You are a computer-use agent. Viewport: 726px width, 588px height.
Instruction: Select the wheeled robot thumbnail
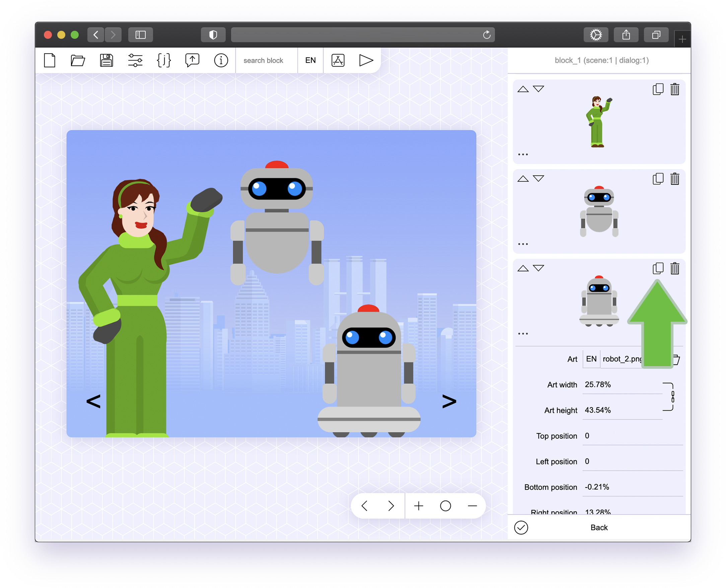point(599,301)
